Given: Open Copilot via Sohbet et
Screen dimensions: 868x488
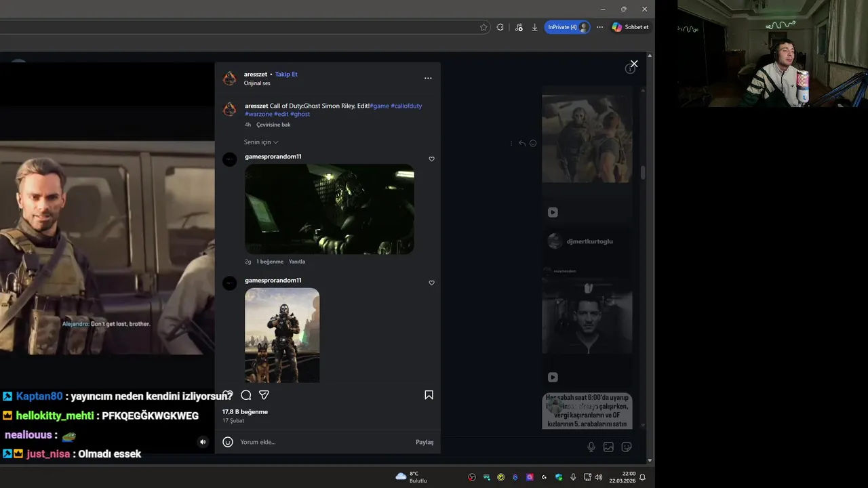Looking at the screenshot, I should 631,27.
